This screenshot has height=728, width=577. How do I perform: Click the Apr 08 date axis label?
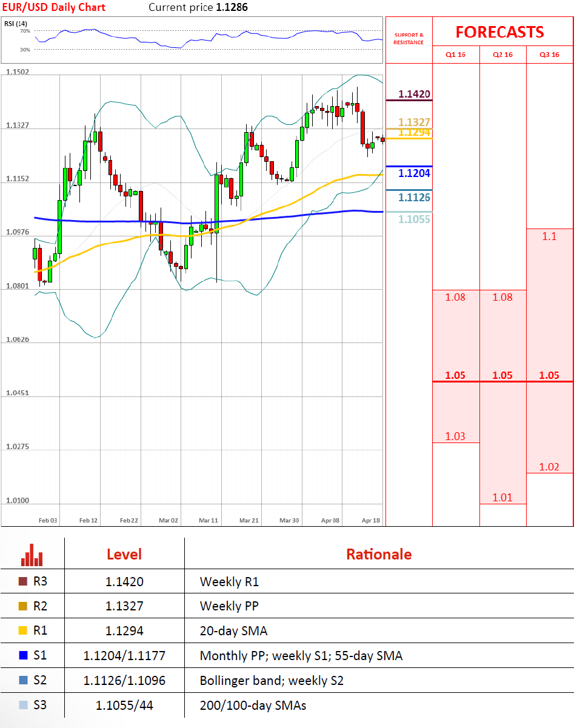coord(330,520)
